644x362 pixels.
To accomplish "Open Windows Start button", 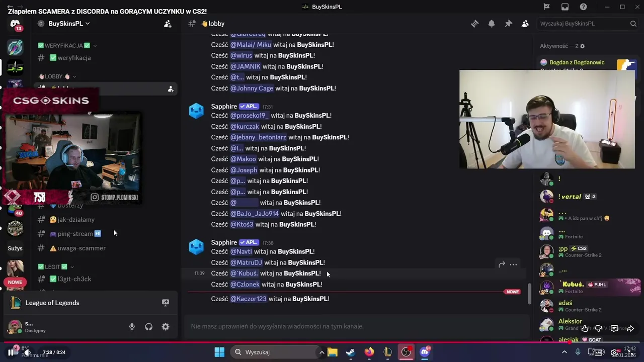I will pyautogui.click(x=219, y=352).
